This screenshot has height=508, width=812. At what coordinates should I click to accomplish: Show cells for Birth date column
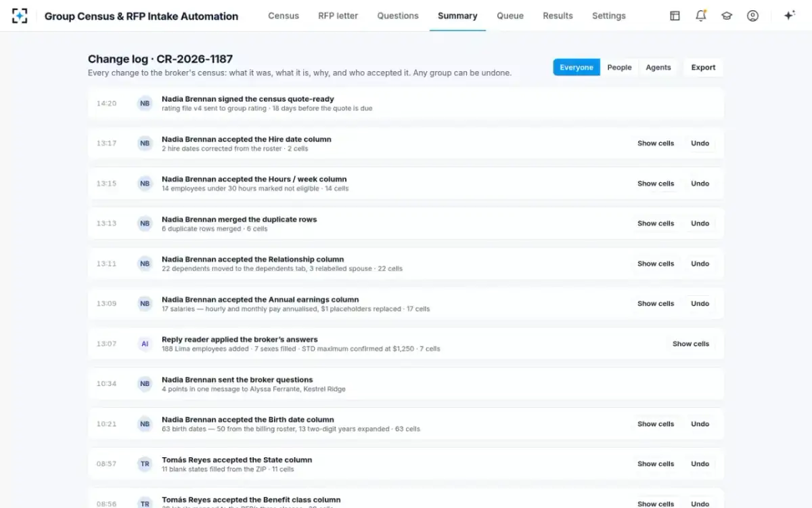656,424
